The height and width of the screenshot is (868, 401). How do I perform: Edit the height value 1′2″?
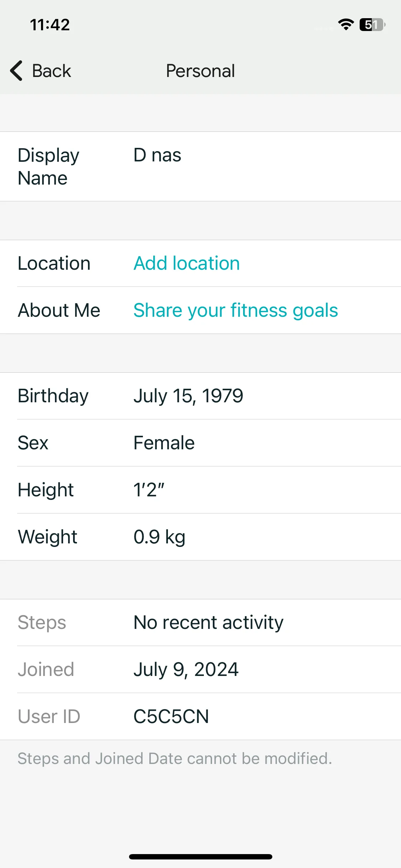click(x=149, y=490)
